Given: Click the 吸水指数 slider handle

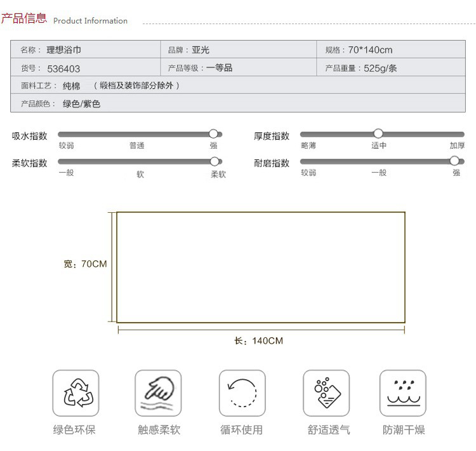Looking at the screenshot, I should [214, 134].
